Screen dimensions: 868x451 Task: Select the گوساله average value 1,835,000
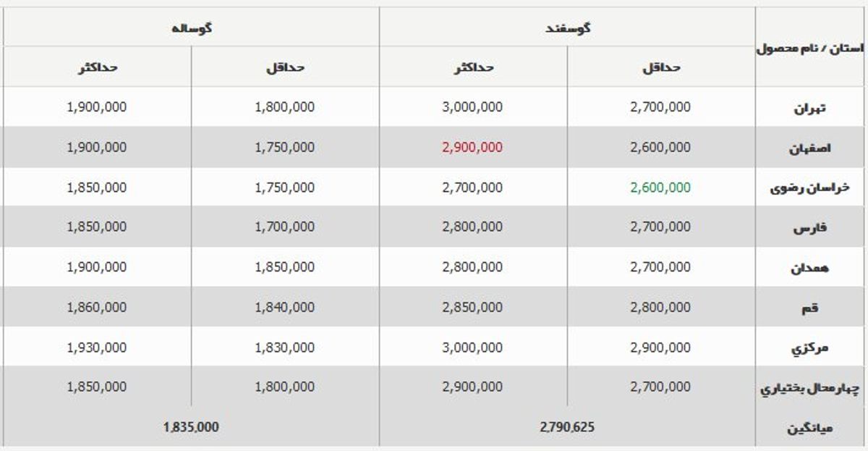pyautogui.click(x=191, y=427)
